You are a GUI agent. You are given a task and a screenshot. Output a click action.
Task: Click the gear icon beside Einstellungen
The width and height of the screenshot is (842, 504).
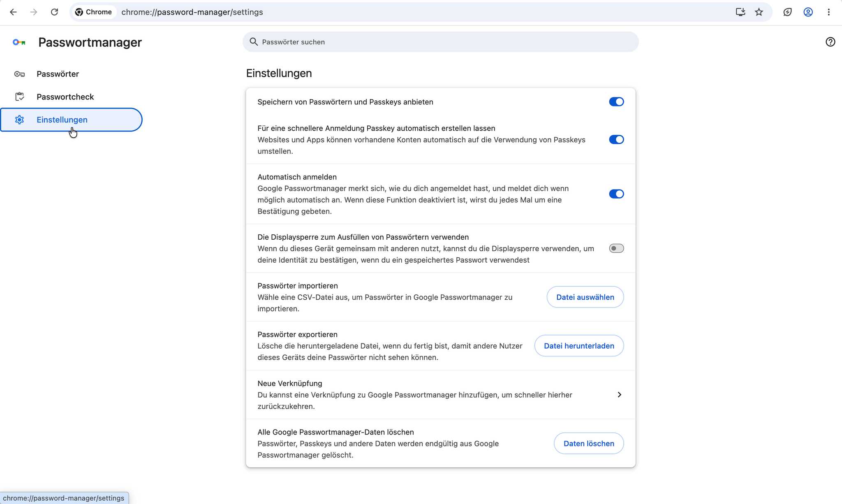(19, 120)
